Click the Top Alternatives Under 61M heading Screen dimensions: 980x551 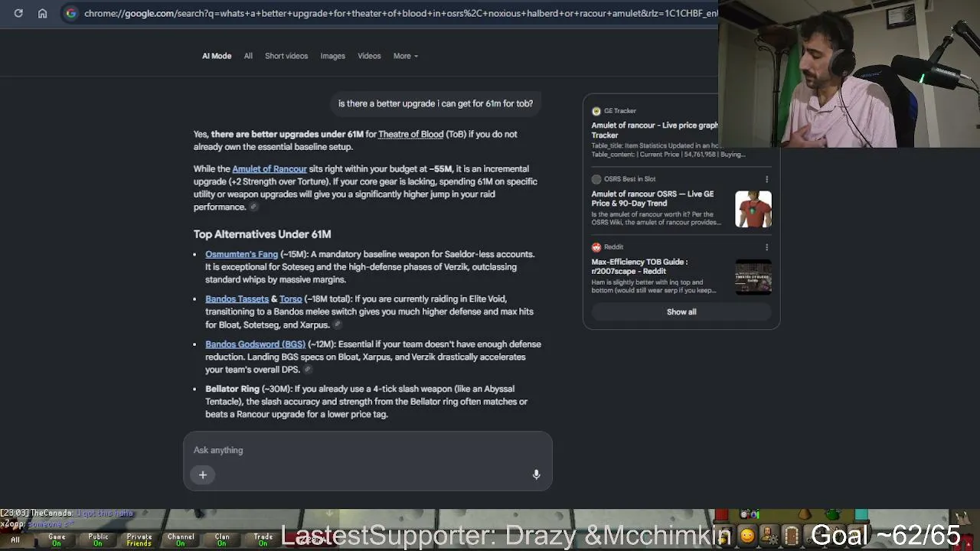(262, 234)
